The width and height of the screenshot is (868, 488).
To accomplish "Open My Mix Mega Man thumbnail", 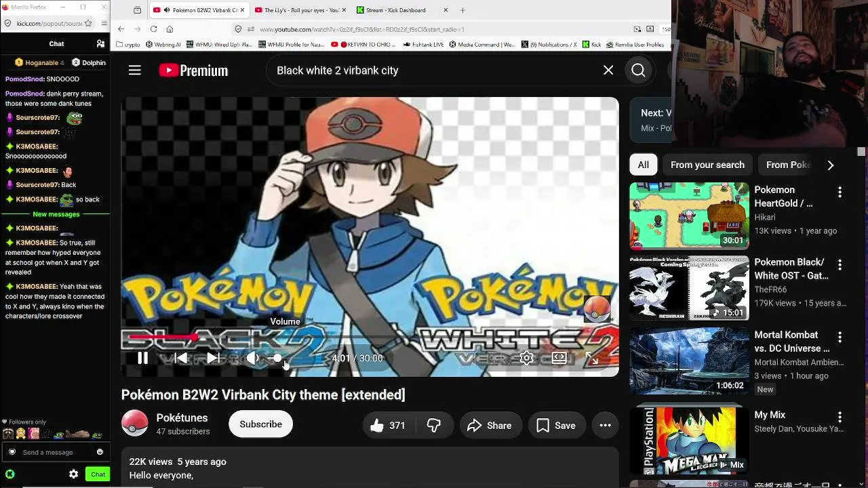I will (x=689, y=439).
